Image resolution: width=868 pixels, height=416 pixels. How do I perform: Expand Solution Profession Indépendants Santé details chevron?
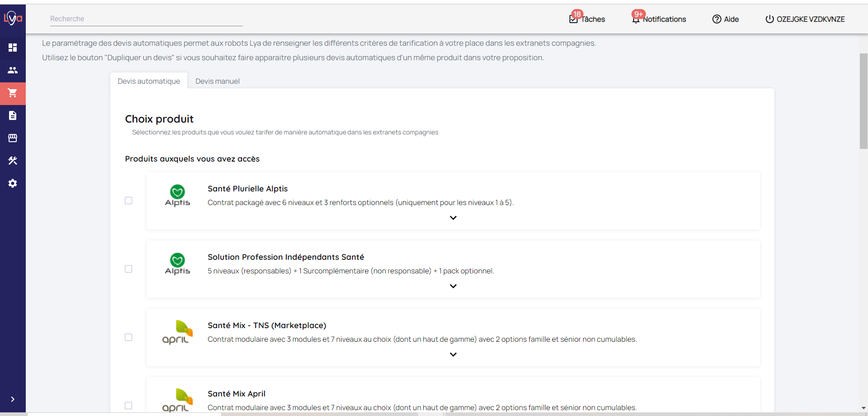pyautogui.click(x=453, y=286)
